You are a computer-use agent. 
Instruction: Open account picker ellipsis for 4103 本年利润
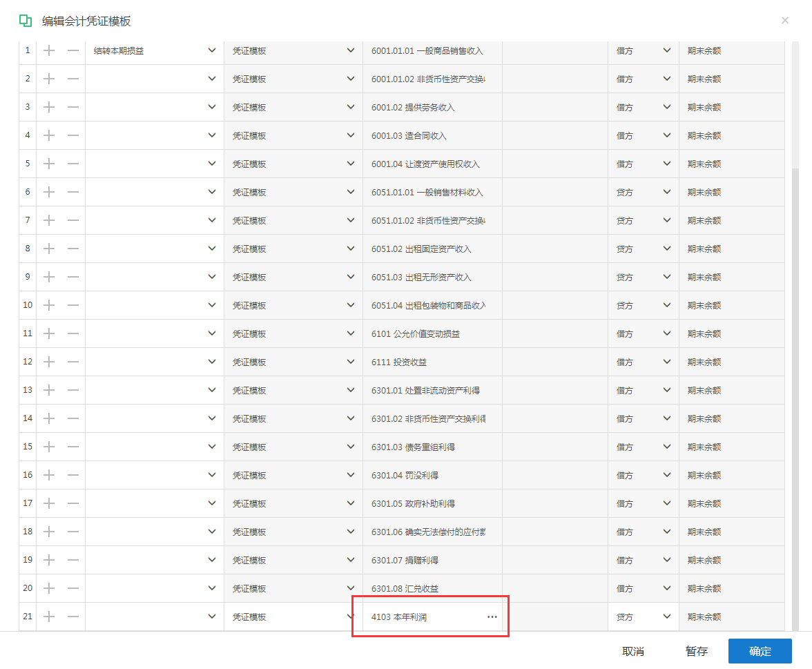492,617
